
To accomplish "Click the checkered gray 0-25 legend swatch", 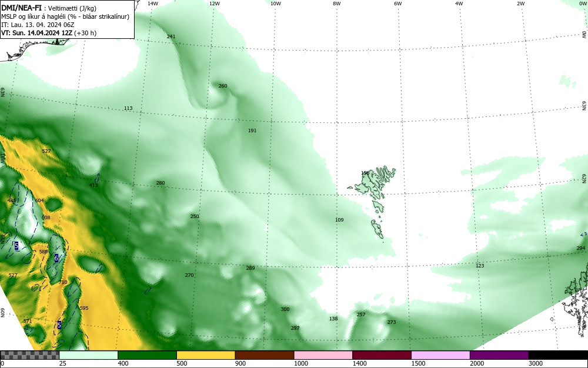I will (x=29, y=355).
